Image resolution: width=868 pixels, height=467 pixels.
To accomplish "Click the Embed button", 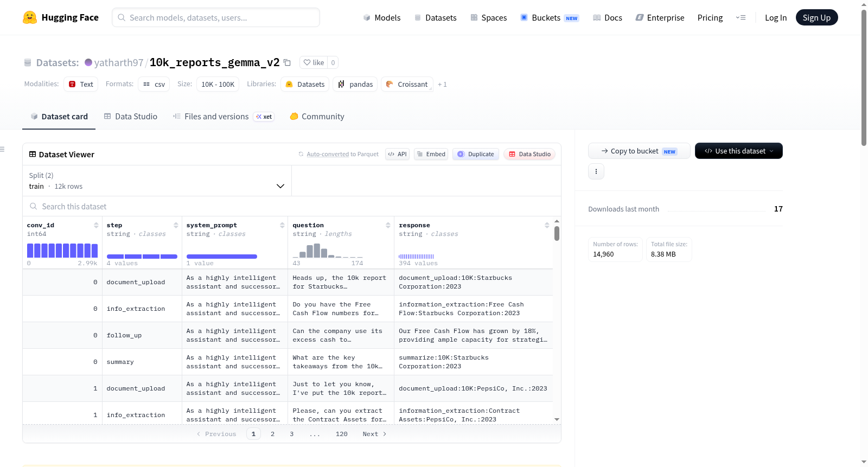I will point(430,154).
